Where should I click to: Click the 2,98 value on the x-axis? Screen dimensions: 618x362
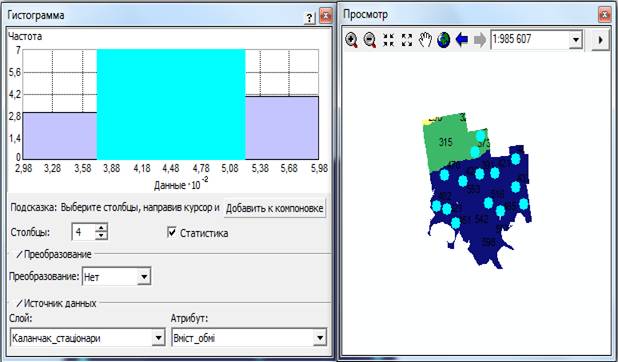pyautogui.click(x=23, y=169)
